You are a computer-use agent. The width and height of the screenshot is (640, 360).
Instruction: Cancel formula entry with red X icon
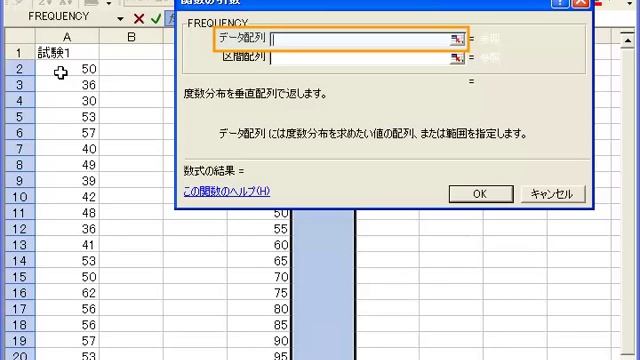139,18
